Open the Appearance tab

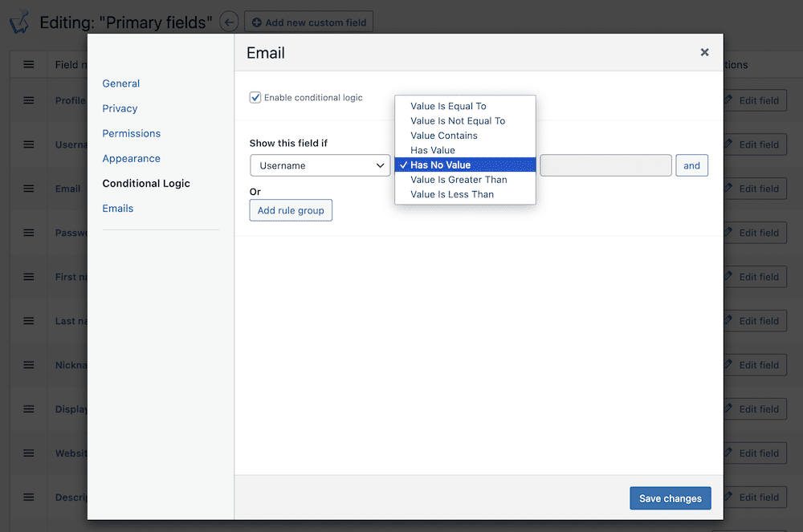pos(131,159)
